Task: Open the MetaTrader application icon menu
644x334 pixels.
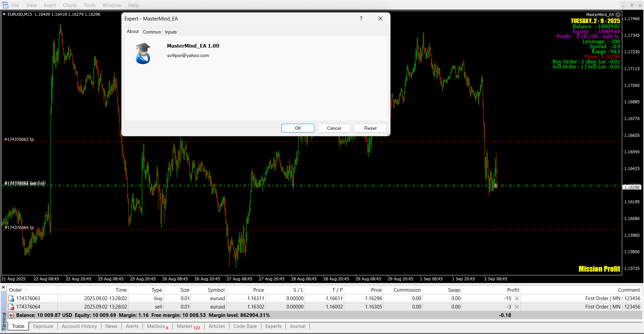Action: pos(5,5)
